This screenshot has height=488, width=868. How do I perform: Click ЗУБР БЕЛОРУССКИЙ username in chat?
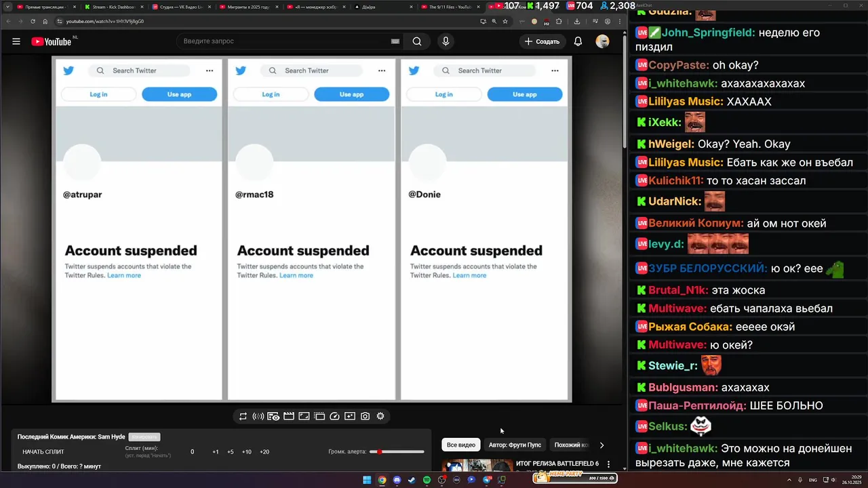pyautogui.click(x=708, y=268)
